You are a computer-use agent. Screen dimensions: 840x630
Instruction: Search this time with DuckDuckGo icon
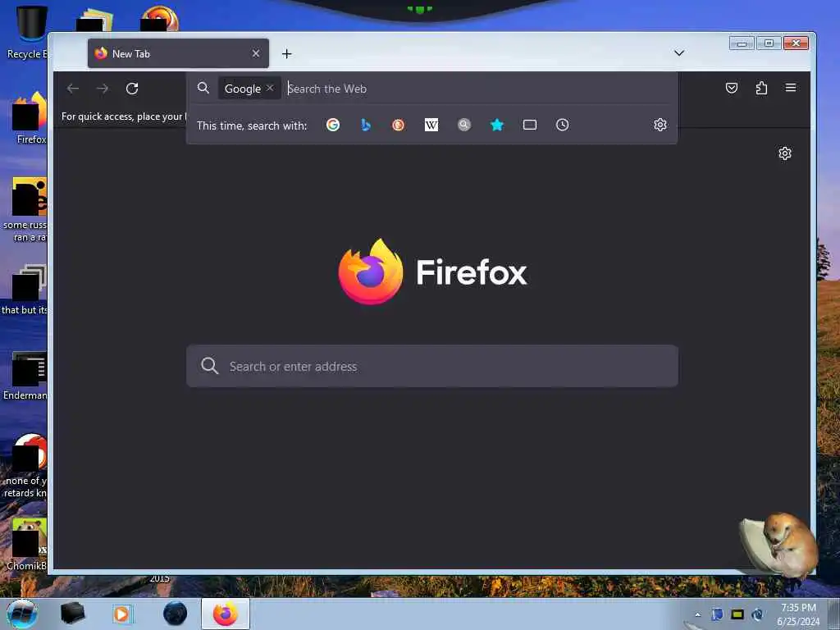tap(398, 125)
